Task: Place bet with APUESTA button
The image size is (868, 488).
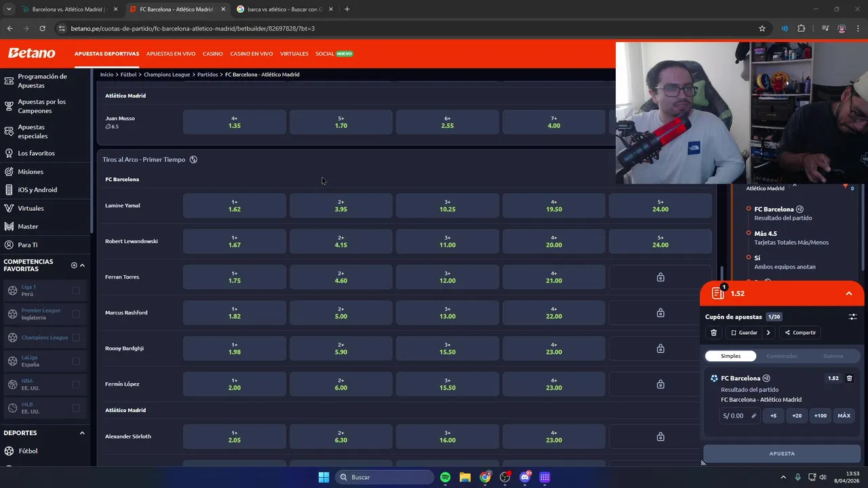Action: point(782,453)
